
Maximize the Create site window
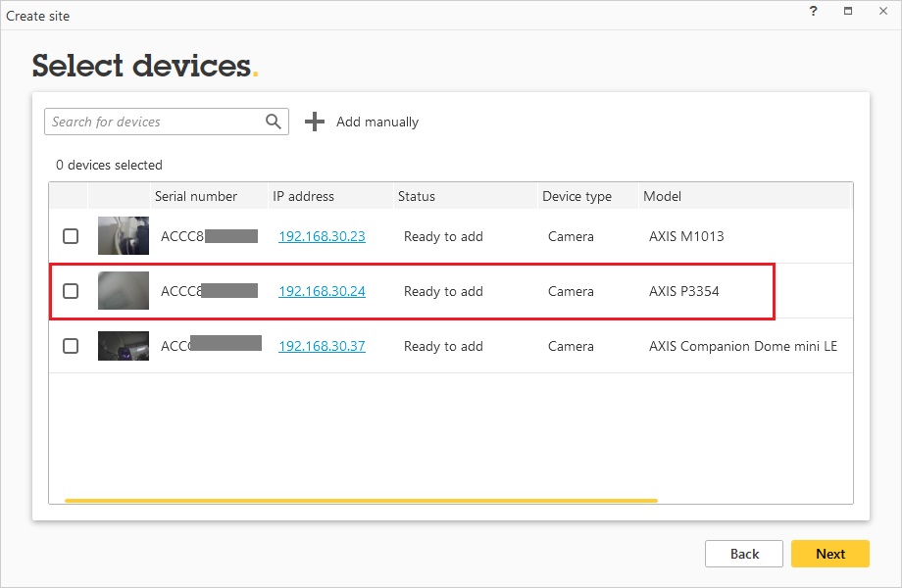pos(848,12)
